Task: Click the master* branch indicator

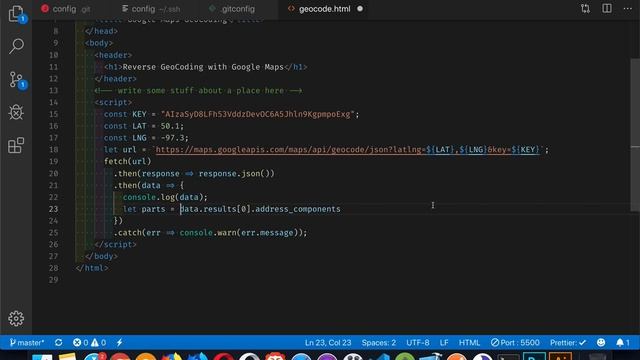Action: (27, 342)
